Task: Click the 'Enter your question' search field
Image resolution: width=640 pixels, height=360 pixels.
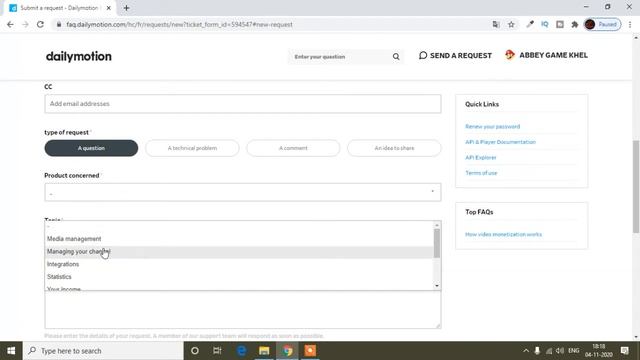Action: (x=341, y=57)
